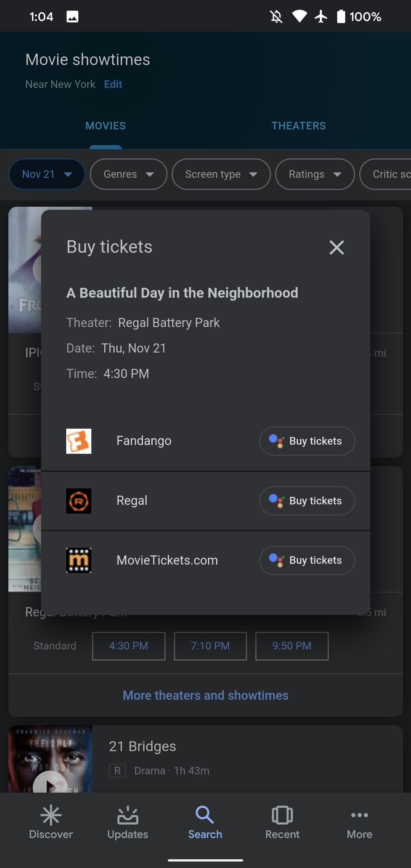
Task: Click the Fandango logo icon
Action: tap(78, 441)
